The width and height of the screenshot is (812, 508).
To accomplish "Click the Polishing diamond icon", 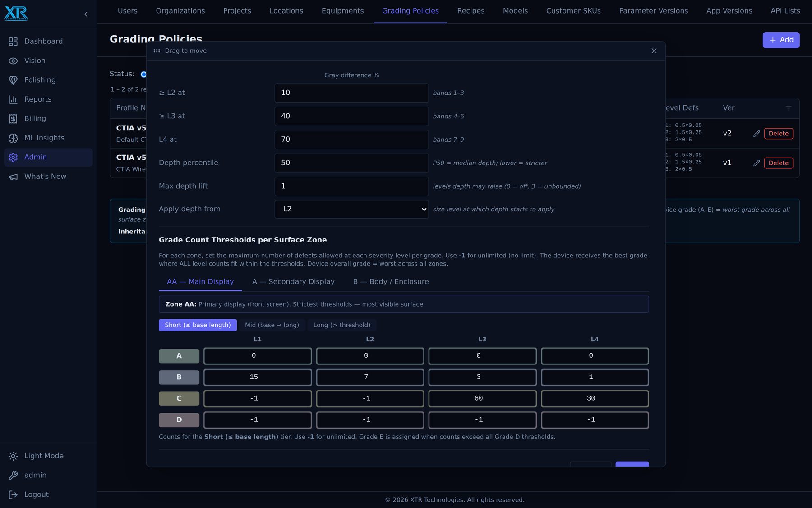I will pyautogui.click(x=13, y=80).
